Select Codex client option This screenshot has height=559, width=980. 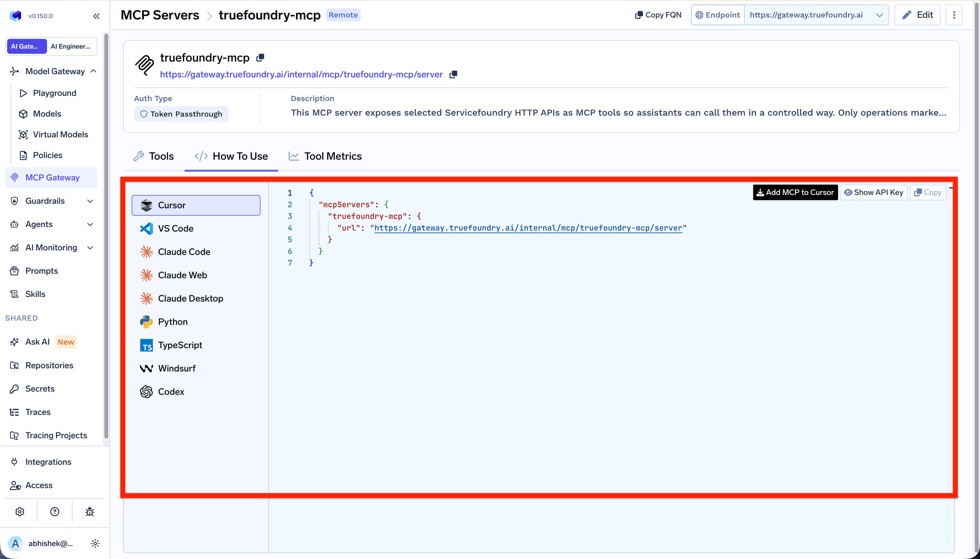pos(196,392)
